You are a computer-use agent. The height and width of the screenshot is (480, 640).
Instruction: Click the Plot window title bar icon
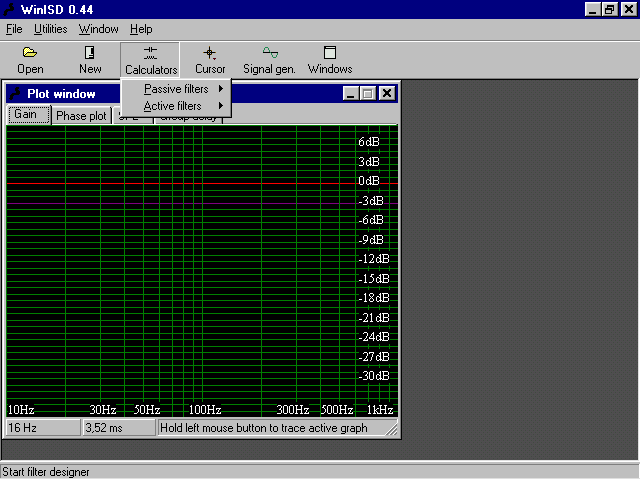[x=16, y=93]
